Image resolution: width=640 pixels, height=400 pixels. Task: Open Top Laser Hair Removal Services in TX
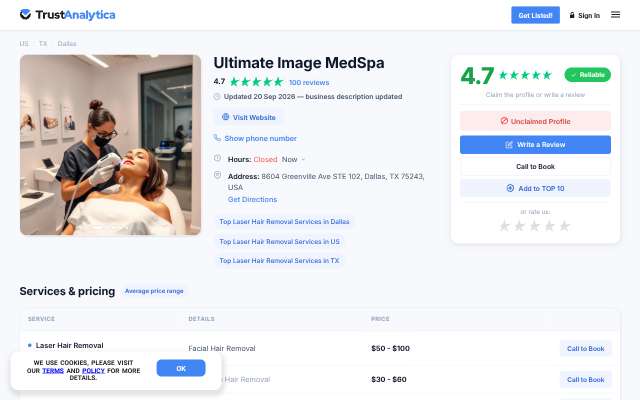pos(279,260)
